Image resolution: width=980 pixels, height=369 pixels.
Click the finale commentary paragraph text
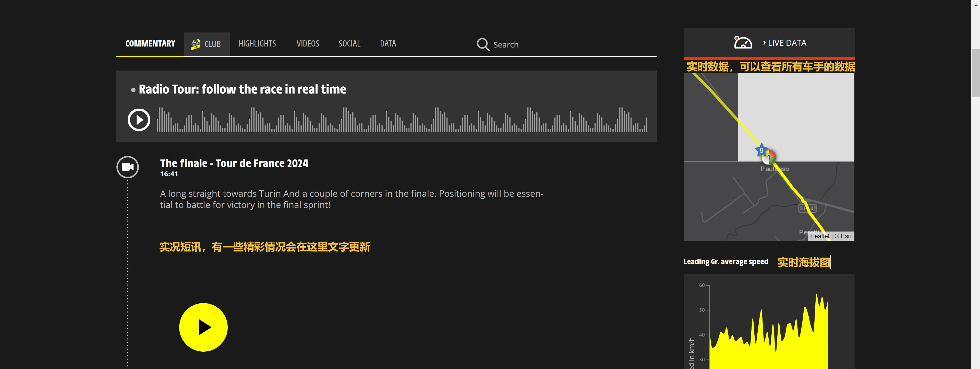click(x=352, y=199)
